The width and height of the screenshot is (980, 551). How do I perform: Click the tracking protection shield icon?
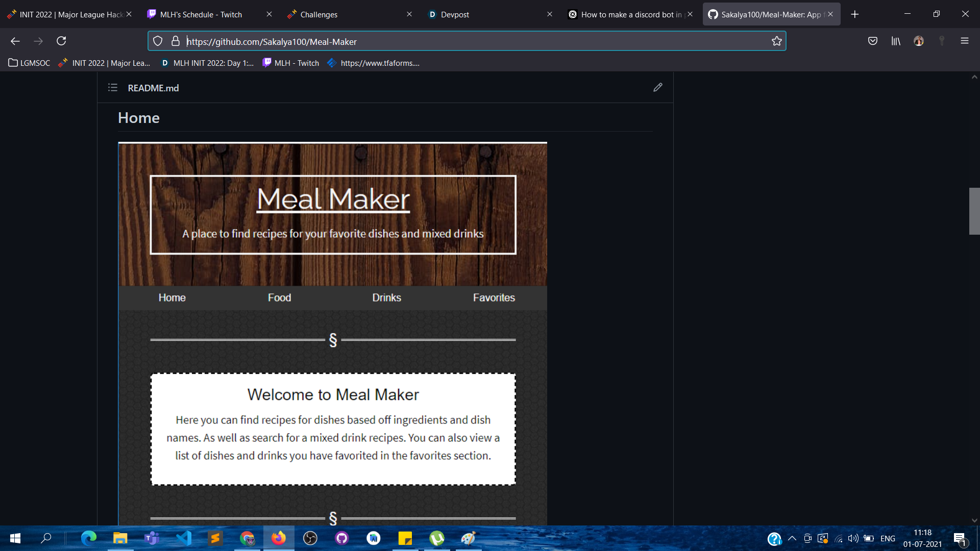click(x=158, y=41)
